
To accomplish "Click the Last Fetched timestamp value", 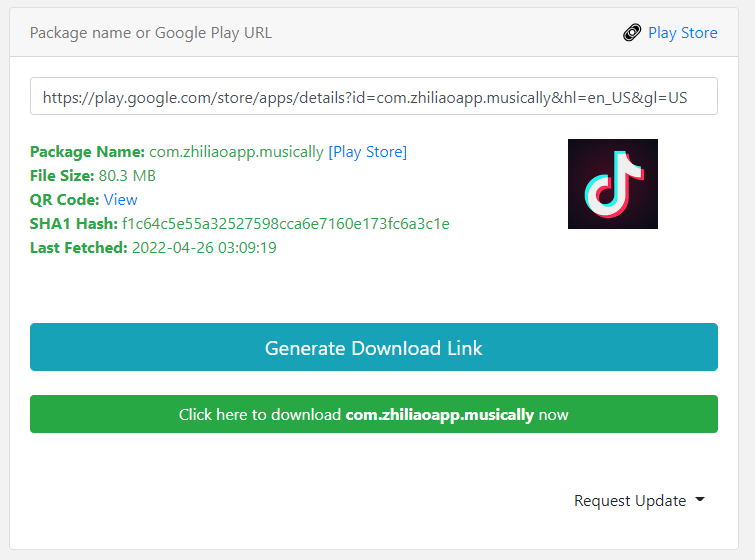I will point(204,248).
